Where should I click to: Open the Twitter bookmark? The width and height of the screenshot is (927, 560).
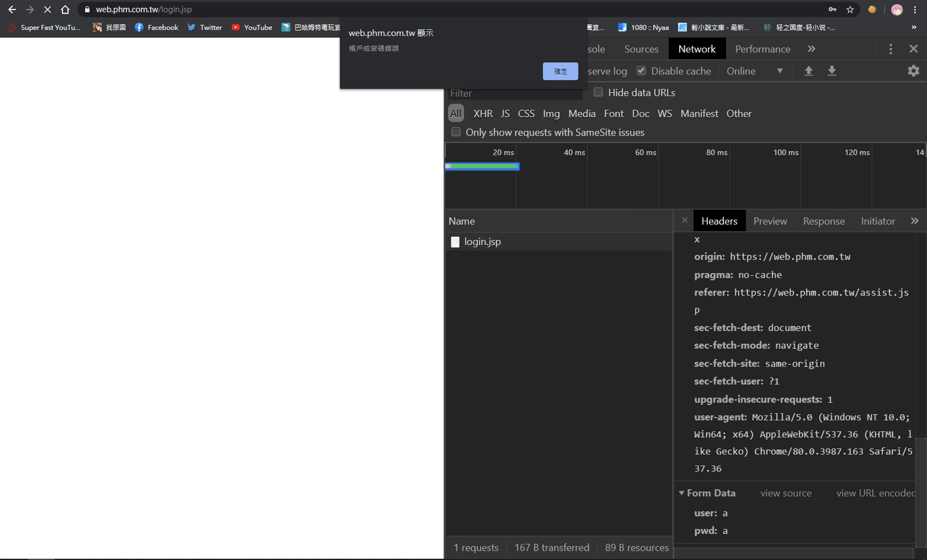click(205, 28)
